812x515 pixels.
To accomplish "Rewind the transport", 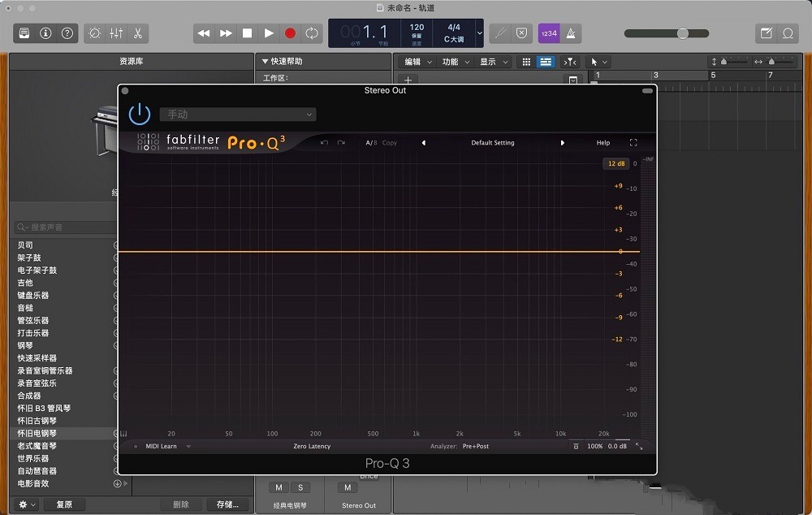I will click(204, 33).
